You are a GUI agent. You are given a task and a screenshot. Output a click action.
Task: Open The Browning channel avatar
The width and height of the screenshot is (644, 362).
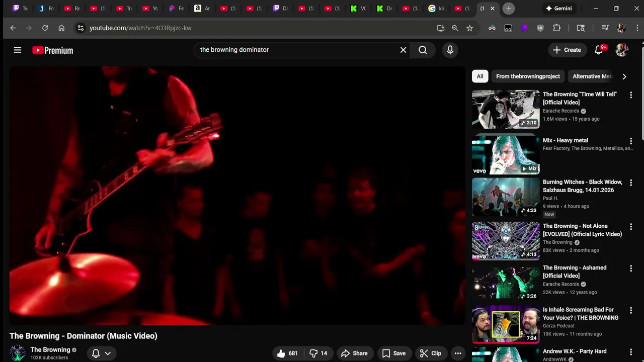pyautogui.click(x=18, y=353)
